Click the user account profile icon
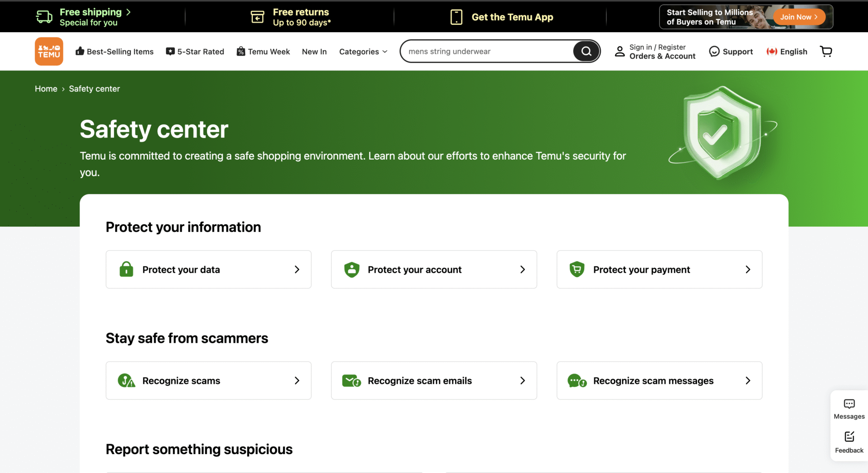Screen dimensions: 868x473 (x=620, y=52)
